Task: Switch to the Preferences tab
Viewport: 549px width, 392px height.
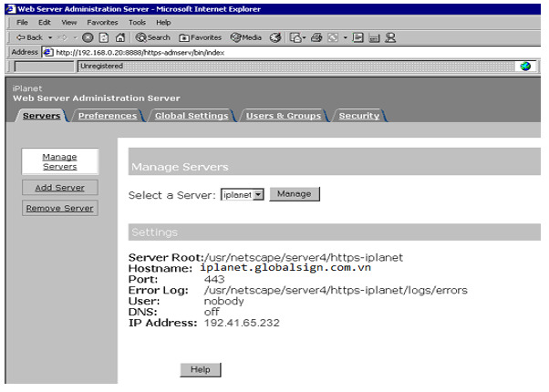Action: click(108, 116)
